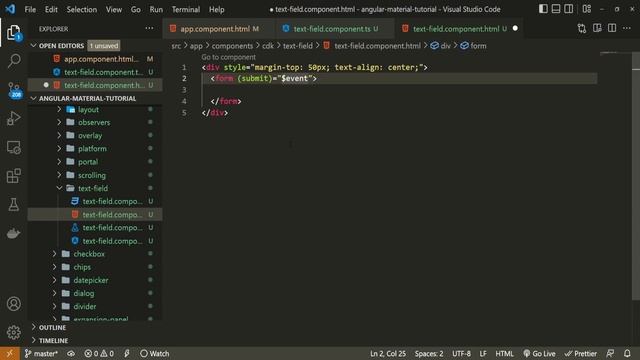Click open preview to side icon
Viewport: 640px width, 360px height.
coord(597,28)
